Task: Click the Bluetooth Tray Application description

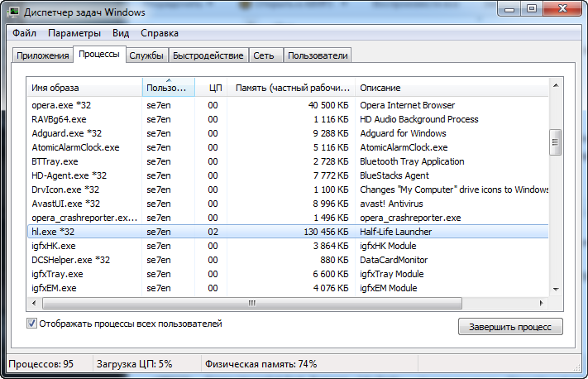Action: point(412,161)
